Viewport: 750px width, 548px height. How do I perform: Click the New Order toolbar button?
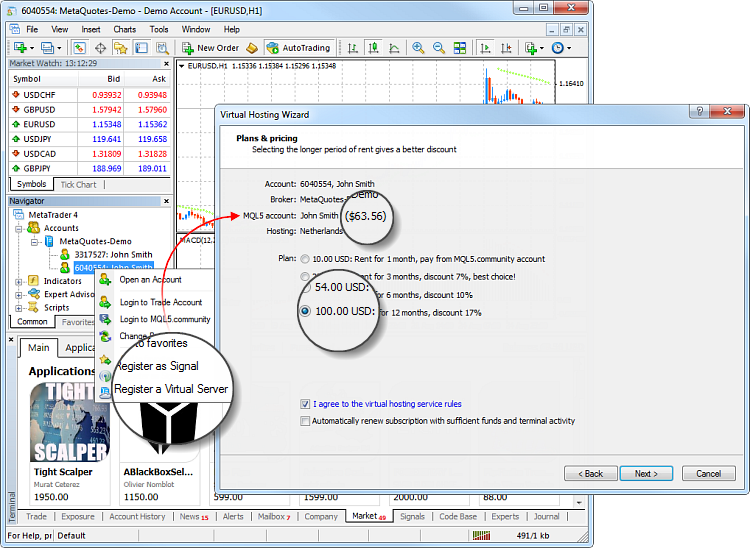click(210, 47)
